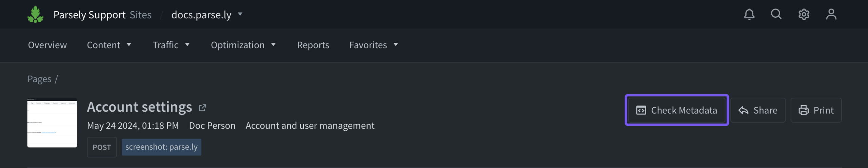
Task: Select the Doc Person author link
Action: (x=212, y=126)
